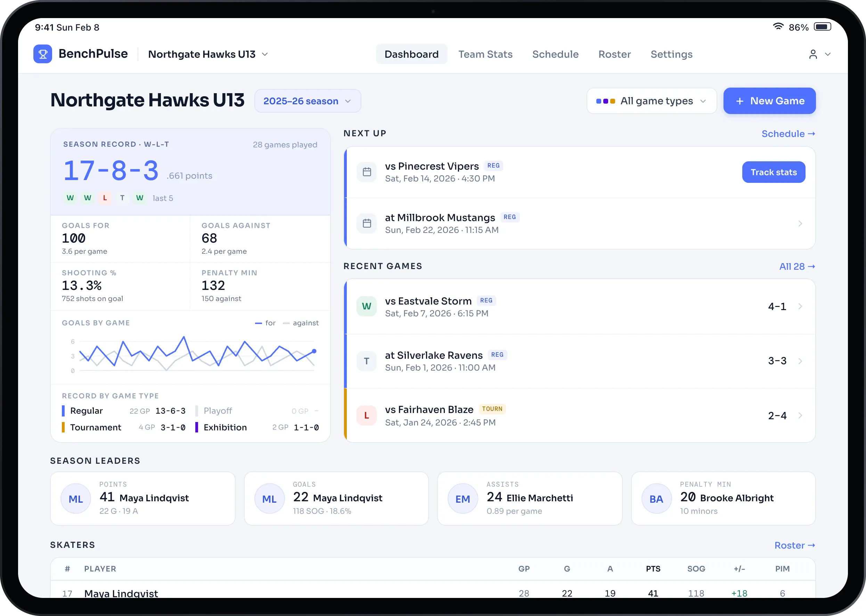Click the Exhibition record row
This screenshot has height=616, width=866.
[x=257, y=428]
